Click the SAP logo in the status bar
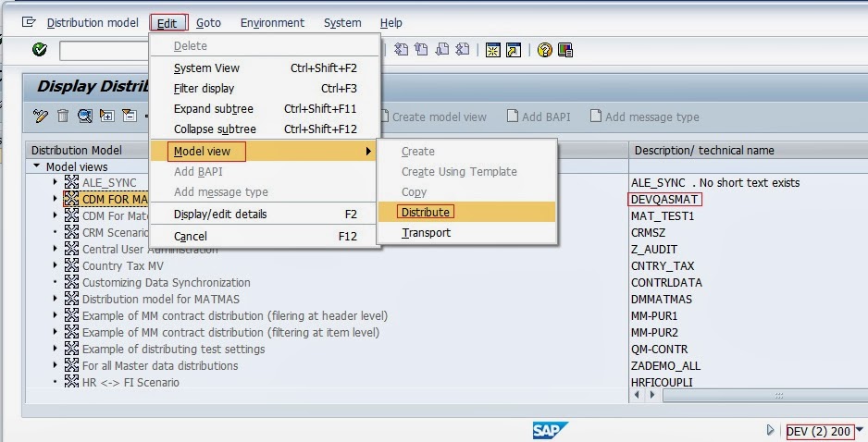The image size is (868, 442). 550,430
